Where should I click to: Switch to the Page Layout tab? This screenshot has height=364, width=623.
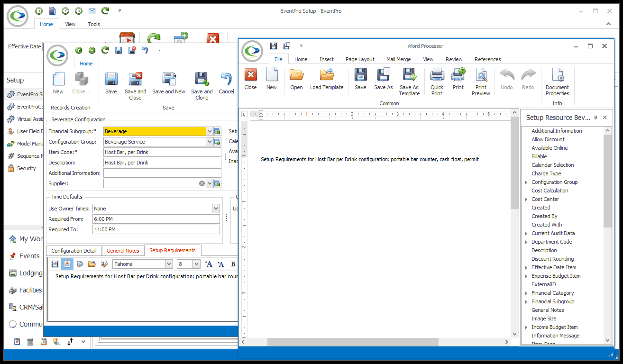360,59
